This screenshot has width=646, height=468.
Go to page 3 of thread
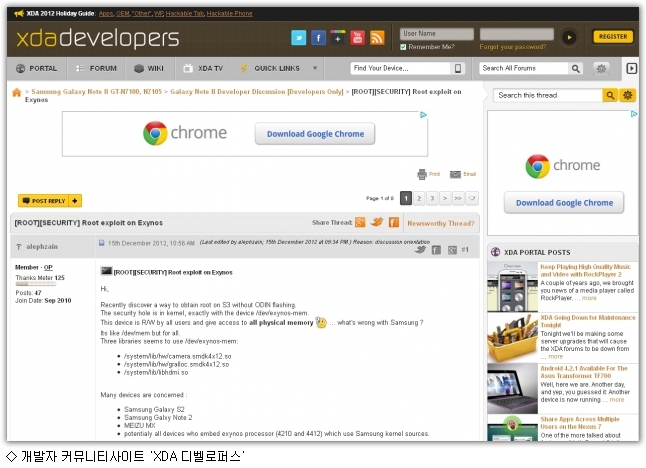point(432,199)
